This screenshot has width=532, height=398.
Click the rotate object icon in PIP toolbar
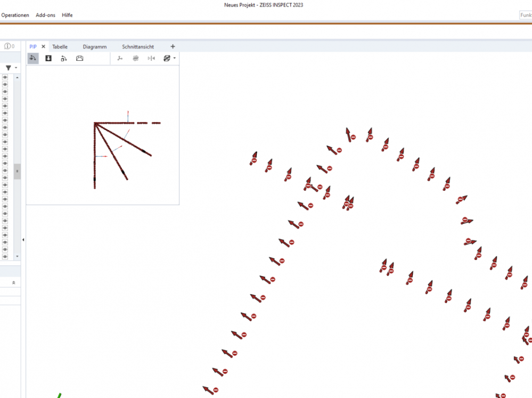[64, 59]
